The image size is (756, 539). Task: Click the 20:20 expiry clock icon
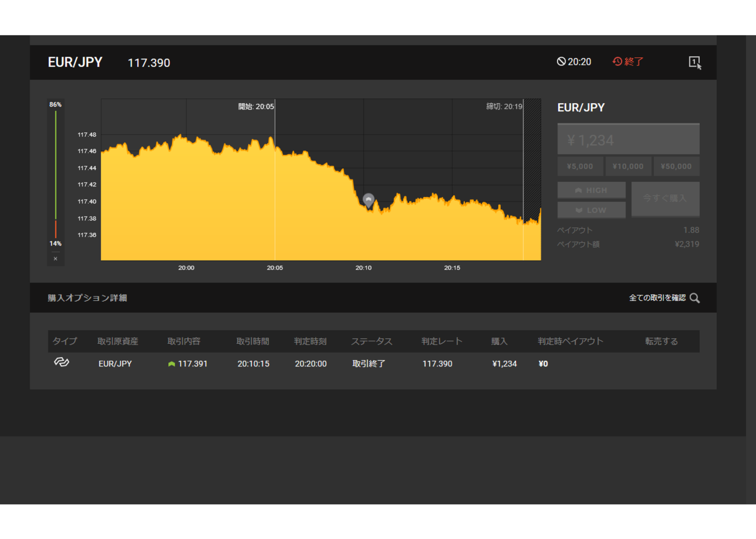pyautogui.click(x=561, y=62)
